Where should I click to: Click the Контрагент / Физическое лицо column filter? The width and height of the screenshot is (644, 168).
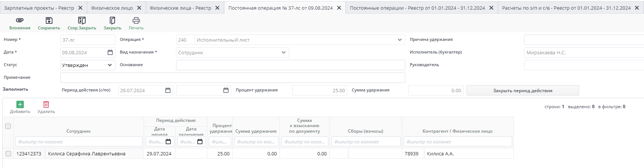[x=458, y=142]
